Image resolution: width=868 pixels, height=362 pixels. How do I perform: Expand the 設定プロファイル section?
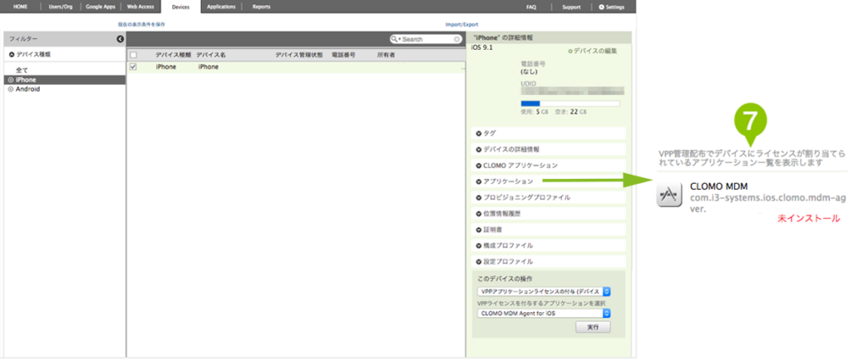pyautogui.click(x=548, y=261)
